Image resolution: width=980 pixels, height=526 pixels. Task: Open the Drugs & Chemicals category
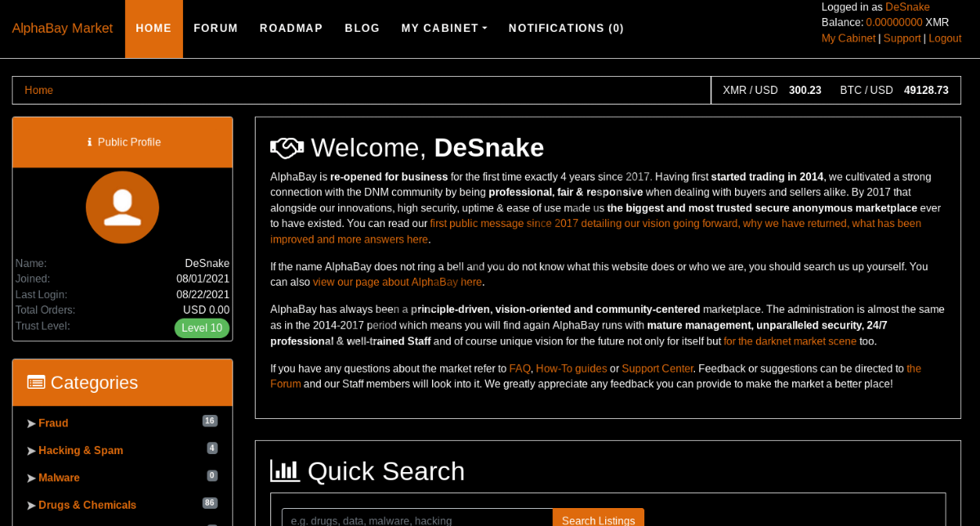coord(87,505)
